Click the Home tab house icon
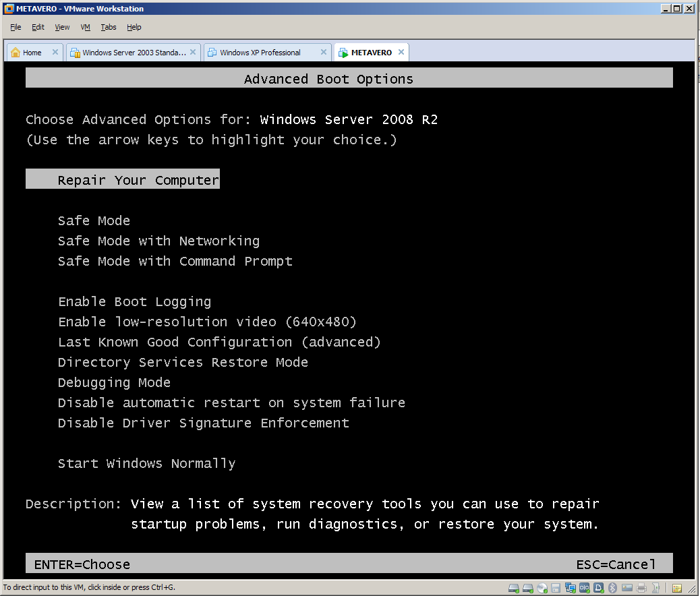The image size is (700, 596). pos(16,52)
